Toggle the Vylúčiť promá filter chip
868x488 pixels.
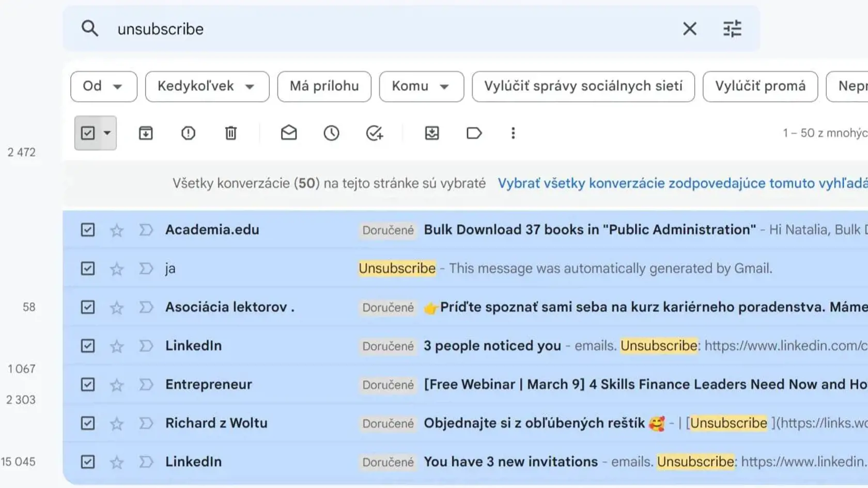[760, 86]
